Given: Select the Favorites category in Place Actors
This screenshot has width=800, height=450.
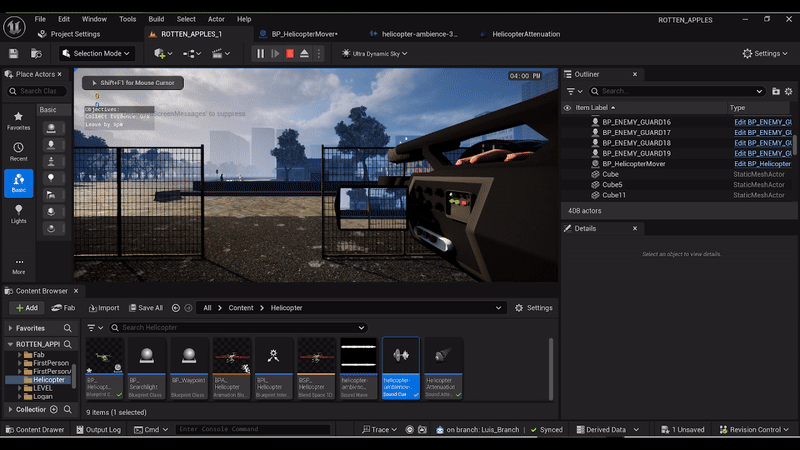Looking at the screenshot, I should pyautogui.click(x=18, y=121).
